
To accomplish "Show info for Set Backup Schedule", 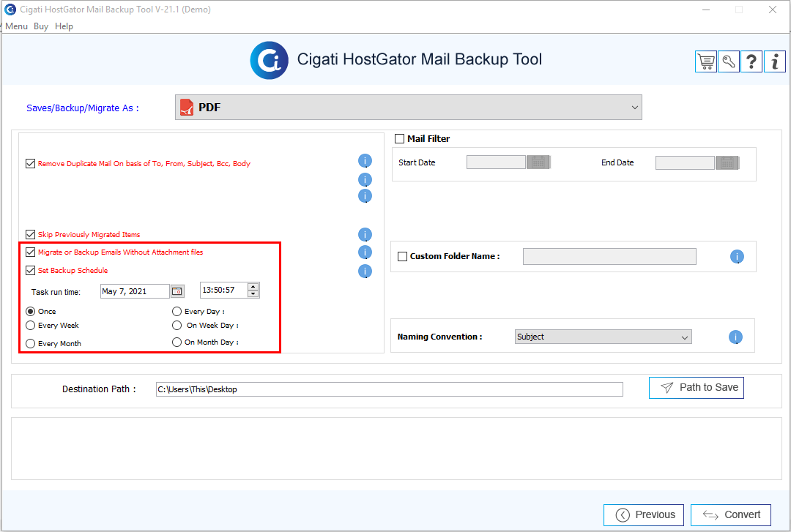I will (365, 271).
